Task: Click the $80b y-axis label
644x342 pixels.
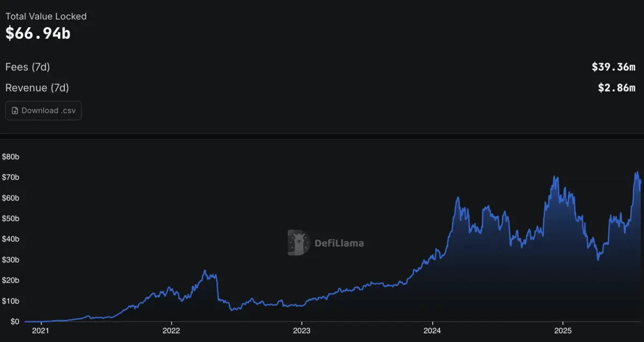Action: 11,157
